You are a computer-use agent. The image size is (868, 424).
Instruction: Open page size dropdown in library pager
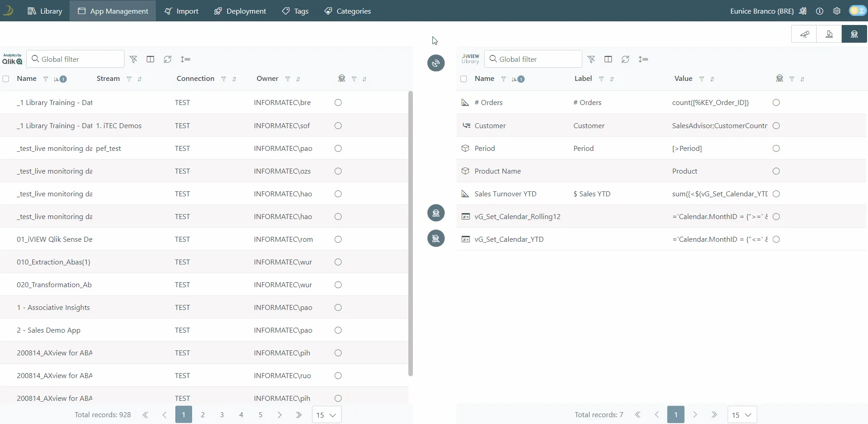(x=742, y=415)
